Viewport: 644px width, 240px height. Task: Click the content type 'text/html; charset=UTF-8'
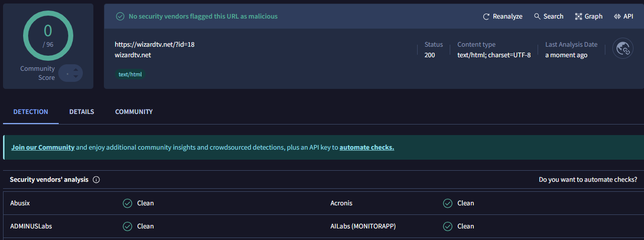point(494,55)
